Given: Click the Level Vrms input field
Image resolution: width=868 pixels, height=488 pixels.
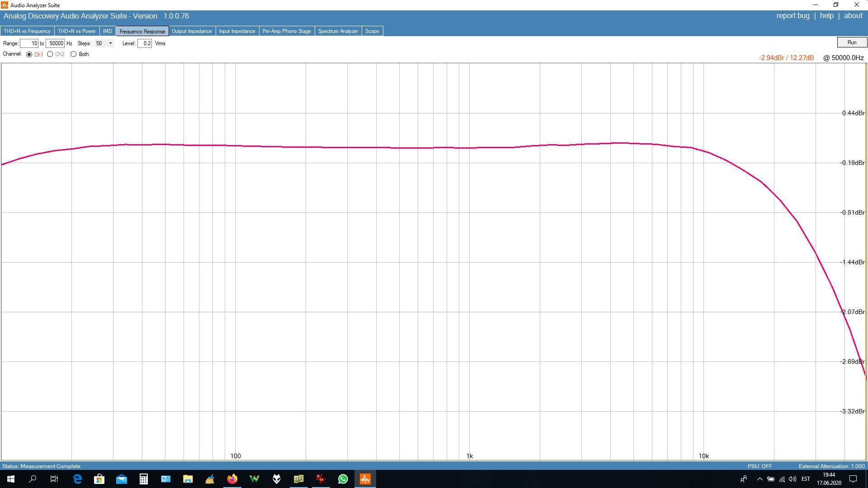Looking at the screenshot, I should pos(145,43).
